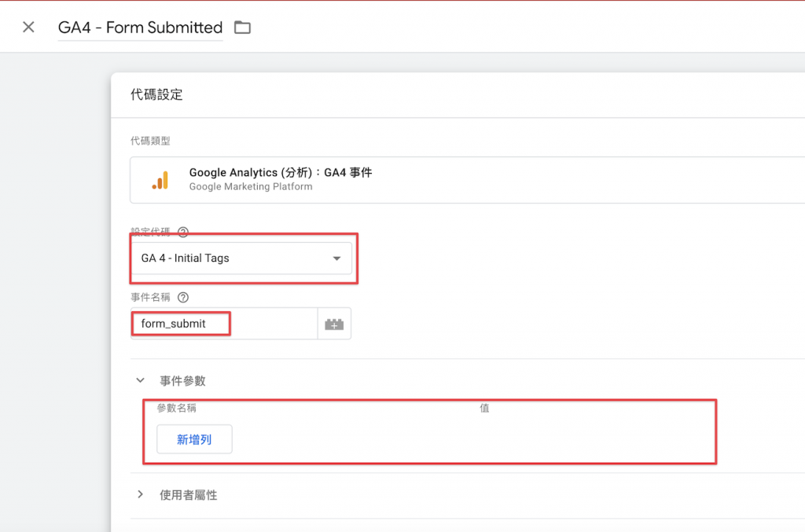The height and width of the screenshot is (532, 805).
Task: Click the 值 column header
Action: 484,409
